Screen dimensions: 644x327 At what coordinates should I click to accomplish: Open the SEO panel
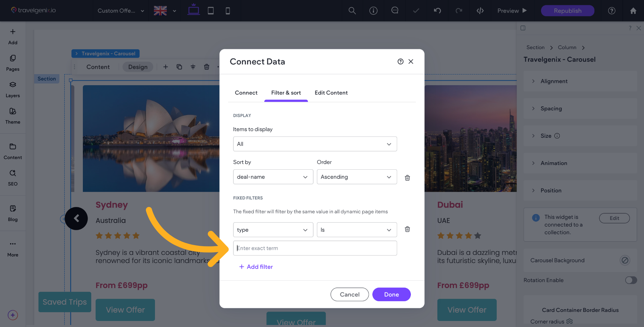[13, 178]
